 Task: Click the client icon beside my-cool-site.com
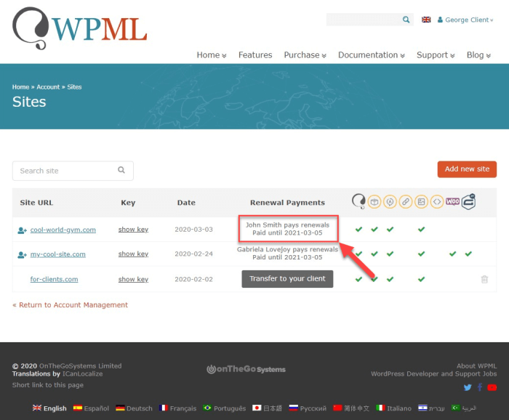point(22,255)
